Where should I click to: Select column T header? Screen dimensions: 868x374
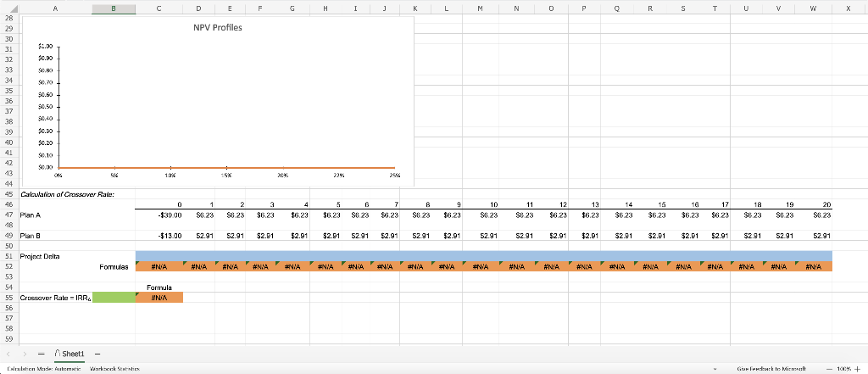tap(715, 8)
